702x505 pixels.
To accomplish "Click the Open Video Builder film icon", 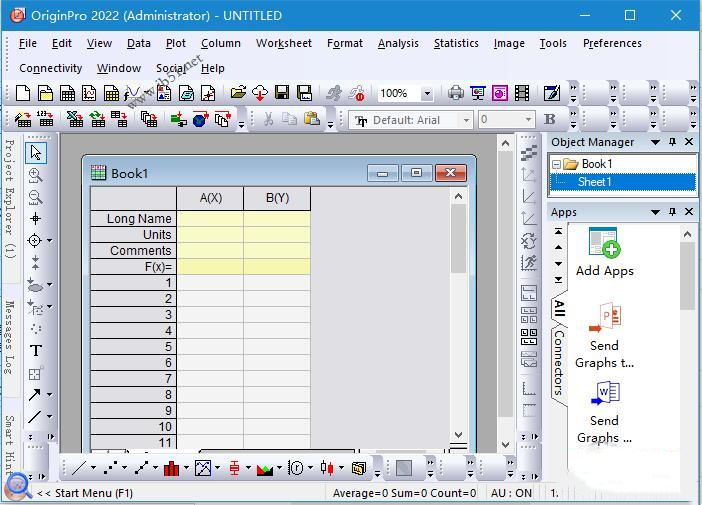I will coord(522,93).
